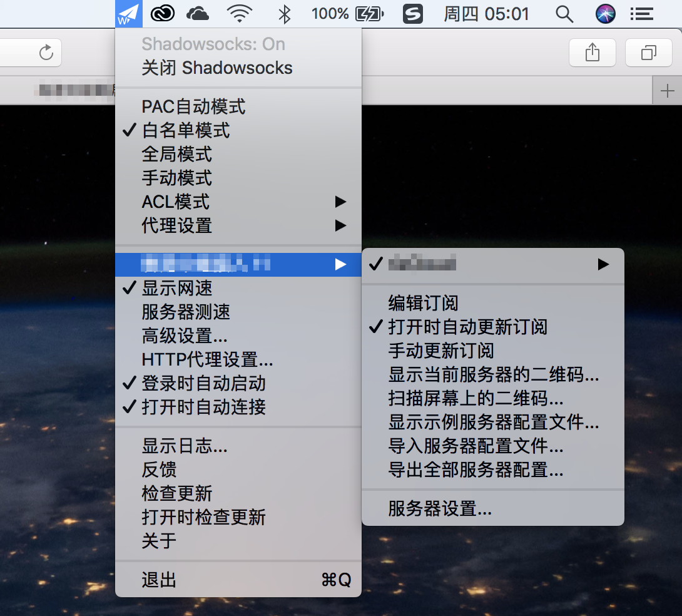Open 显示日志...
This screenshot has width=682, height=616.
[238, 446]
